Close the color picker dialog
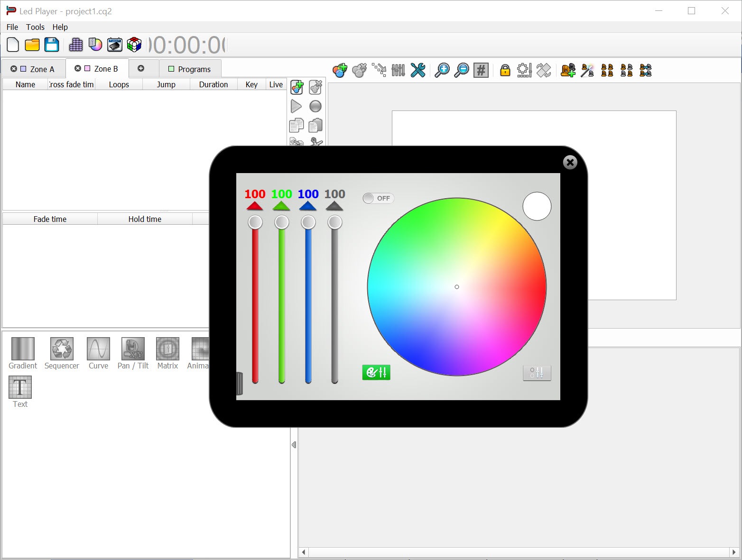This screenshot has height=560, width=742. point(570,163)
